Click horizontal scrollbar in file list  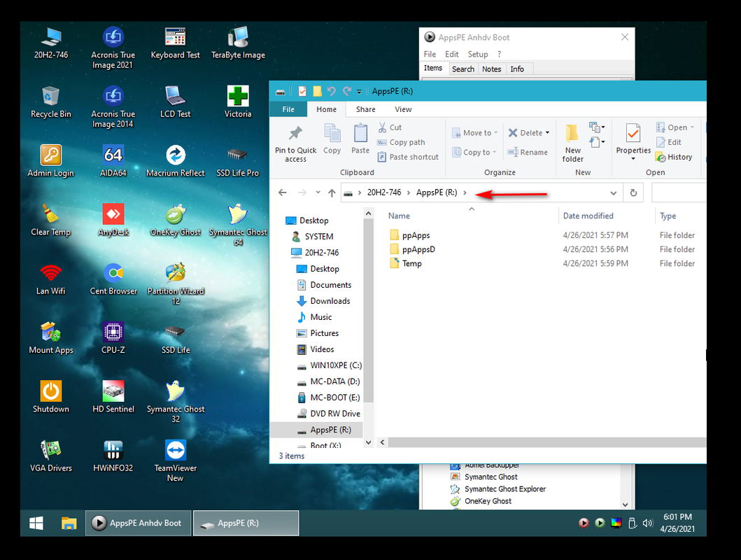[x=546, y=442]
